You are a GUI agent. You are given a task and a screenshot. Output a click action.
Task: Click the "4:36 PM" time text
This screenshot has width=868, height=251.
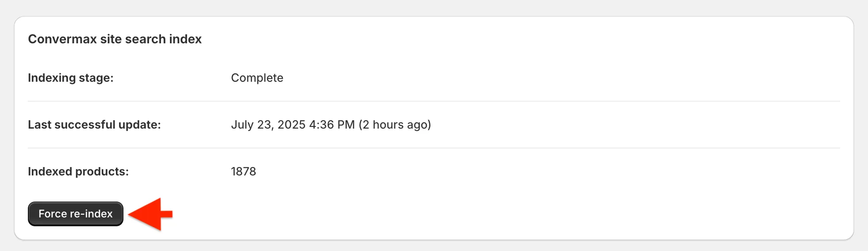(x=332, y=125)
